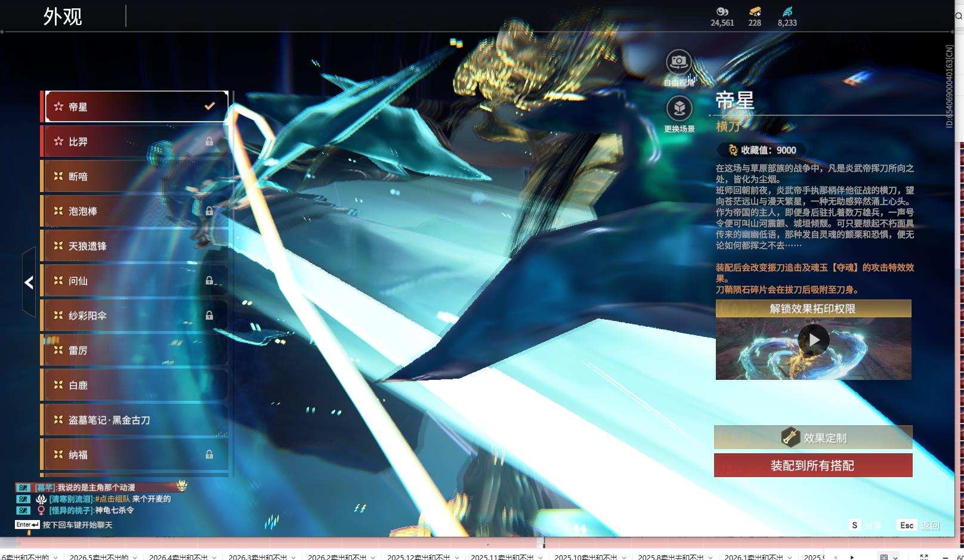Image resolution: width=964 pixels, height=560 pixels.
Task: Switch to the 2025.10卖出和不出 sheet tab
Action: tap(585, 557)
